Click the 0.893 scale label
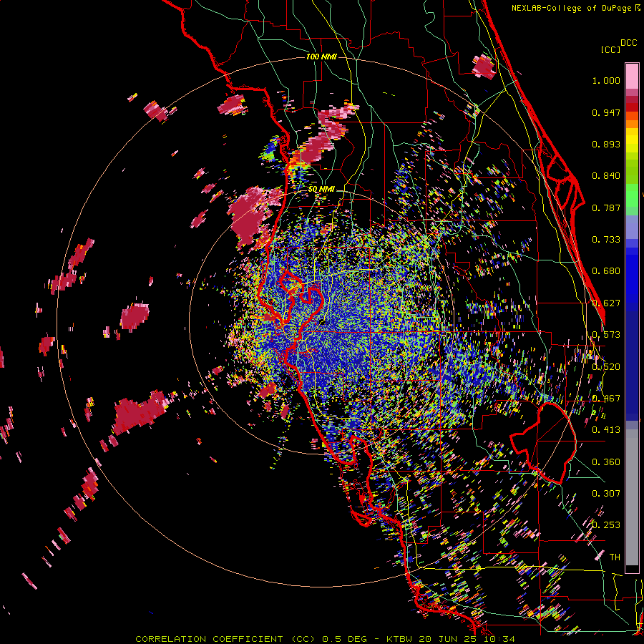The height and width of the screenshot is (644, 644). click(x=606, y=144)
